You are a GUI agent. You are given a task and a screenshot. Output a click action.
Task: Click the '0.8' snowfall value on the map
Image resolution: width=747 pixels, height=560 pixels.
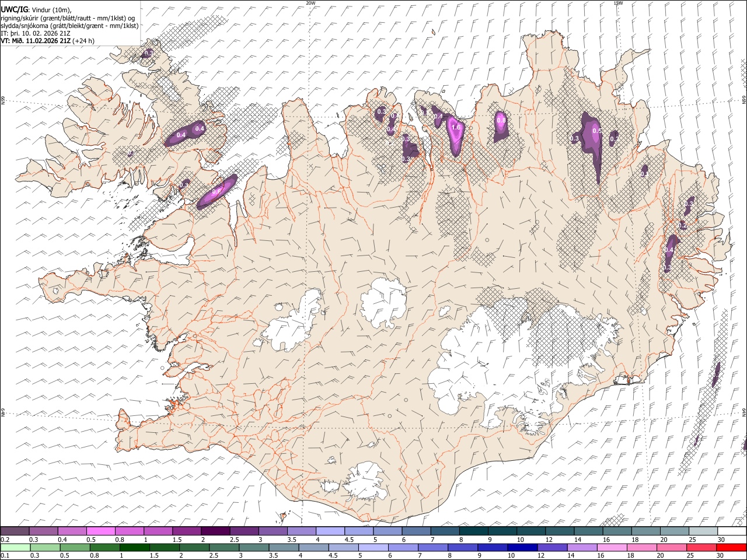pyautogui.click(x=501, y=120)
